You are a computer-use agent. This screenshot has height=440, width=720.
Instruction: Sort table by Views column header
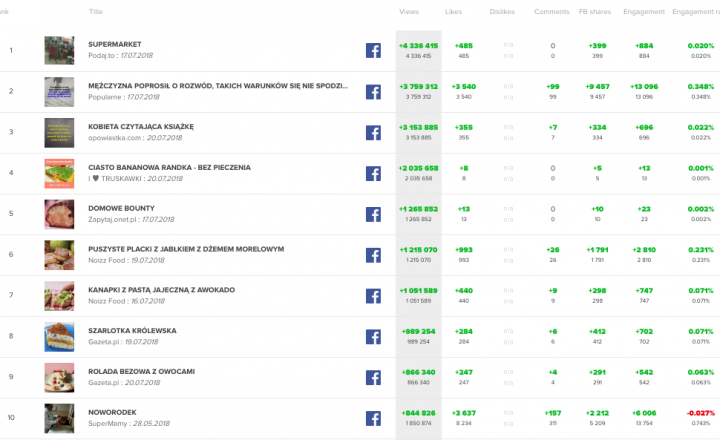(x=409, y=12)
